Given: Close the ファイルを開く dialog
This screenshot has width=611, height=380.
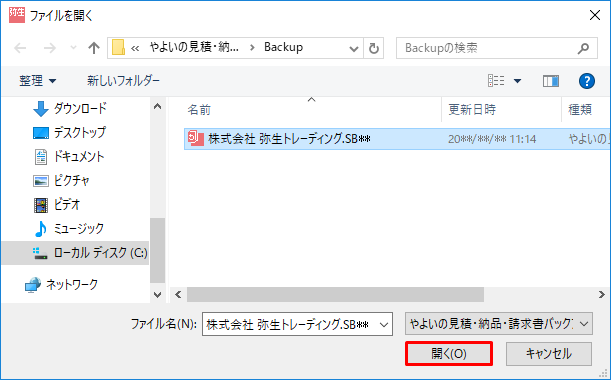Looking at the screenshot, I should coord(595,15).
